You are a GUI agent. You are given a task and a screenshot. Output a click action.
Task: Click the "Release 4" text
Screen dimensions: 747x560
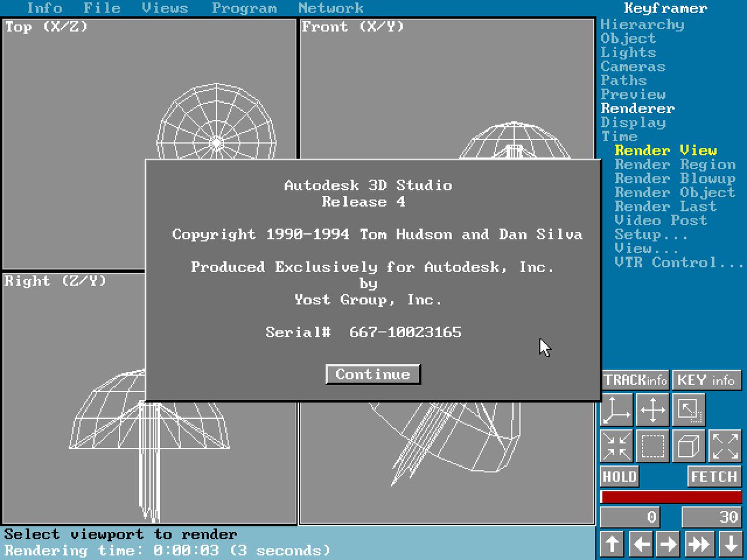(x=364, y=202)
